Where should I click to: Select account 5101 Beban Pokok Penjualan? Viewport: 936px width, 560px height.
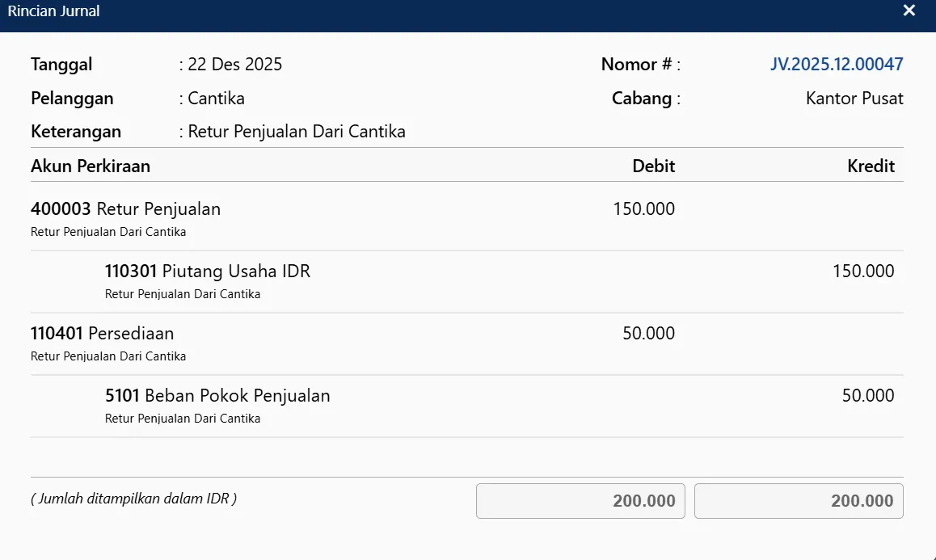tap(217, 396)
